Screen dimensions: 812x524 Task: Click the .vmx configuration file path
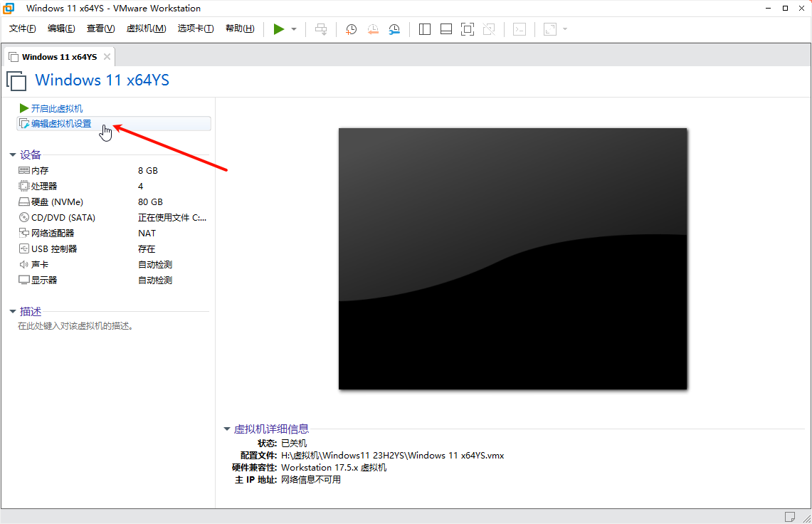pos(393,456)
